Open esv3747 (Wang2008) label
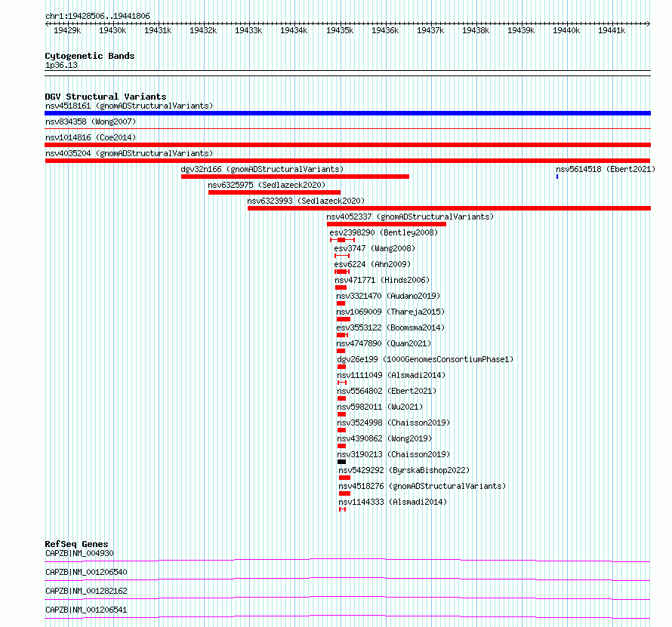This screenshot has width=672, height=627. pos(375,248)
